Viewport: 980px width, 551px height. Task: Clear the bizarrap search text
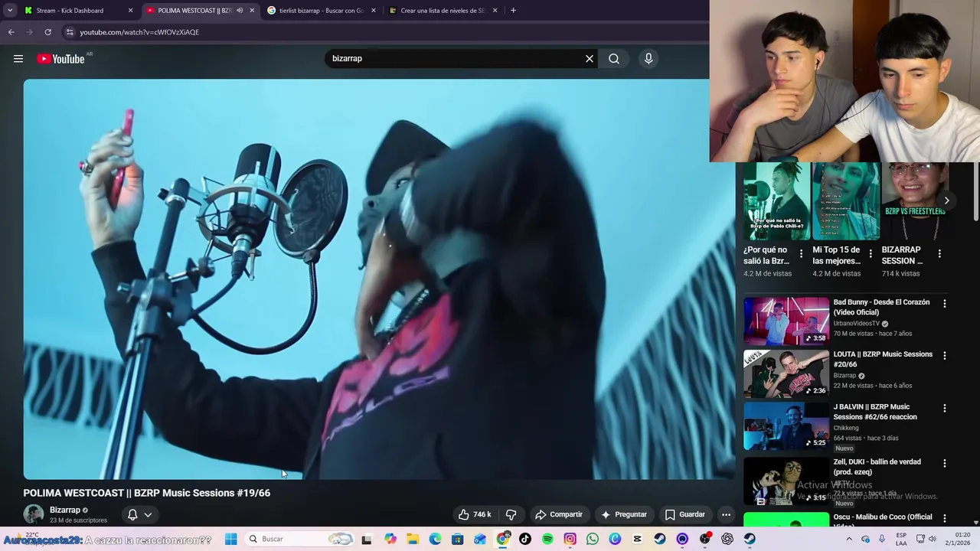(590, 59)
